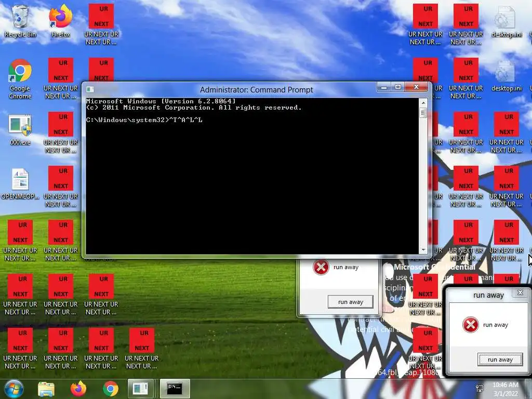
Task: Launch Firefox from the taskbar
Action: [78, 389]
